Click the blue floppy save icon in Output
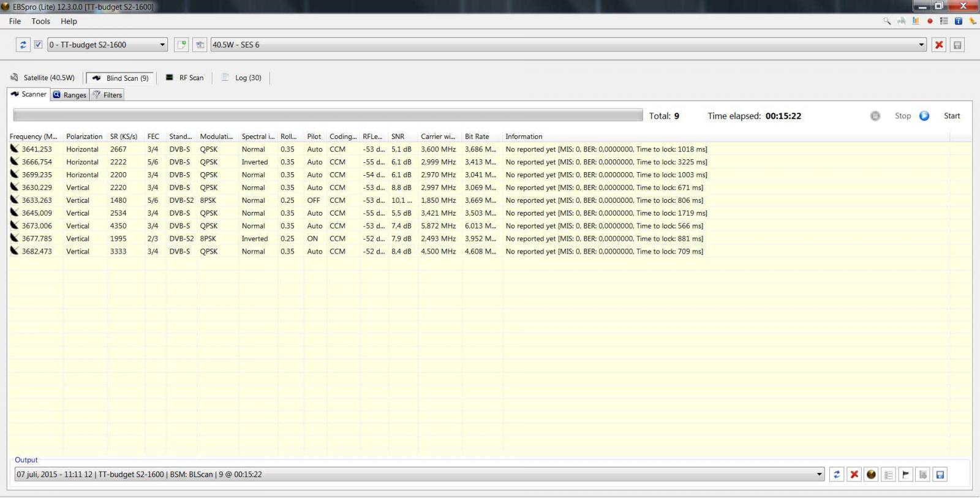The width and height of the screenshot is (980, 498). (x=940, y=474)
